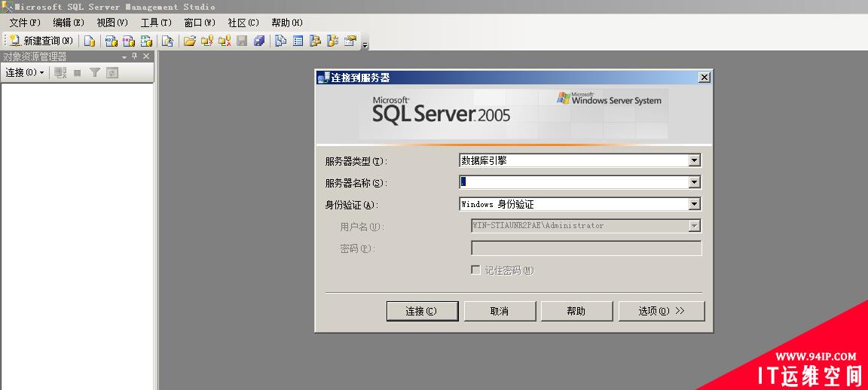Click the 新建查询 New Query button
The height and width of the screenshot is (390, 868).
pyautogui.click(x=41, y=41)
